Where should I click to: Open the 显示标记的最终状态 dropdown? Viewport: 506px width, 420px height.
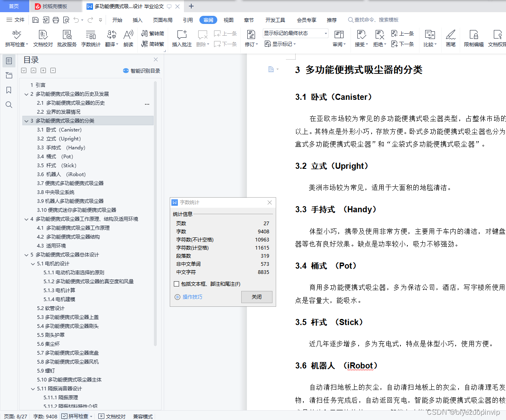pos(325,33)
